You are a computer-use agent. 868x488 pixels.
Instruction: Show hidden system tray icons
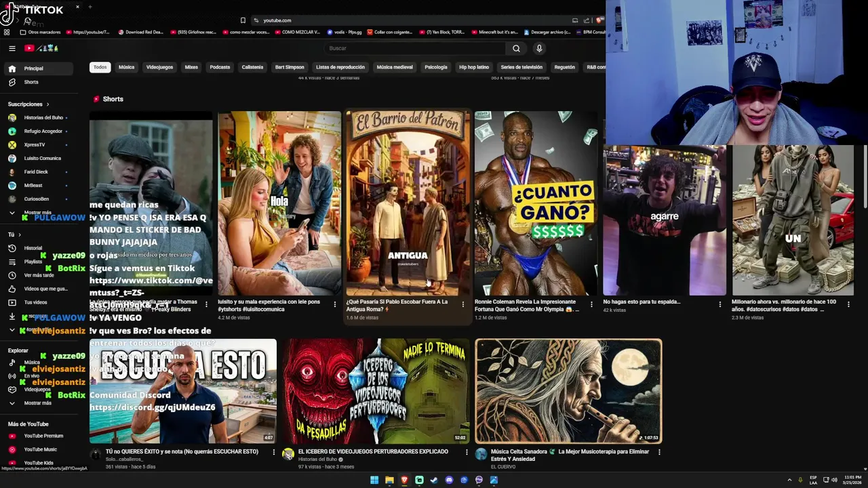click(x=789, y=480)
